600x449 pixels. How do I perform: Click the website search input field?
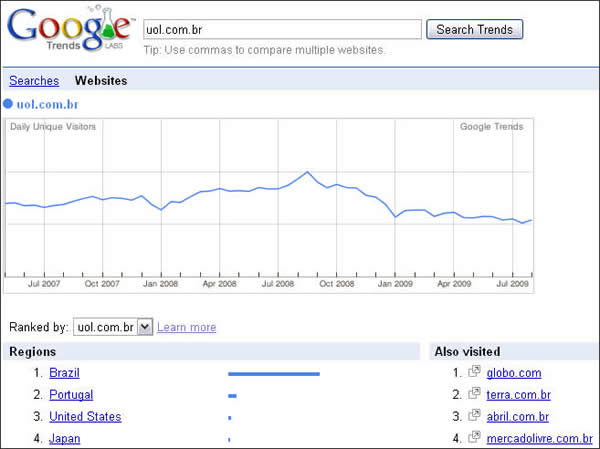[x=282, y=30]
